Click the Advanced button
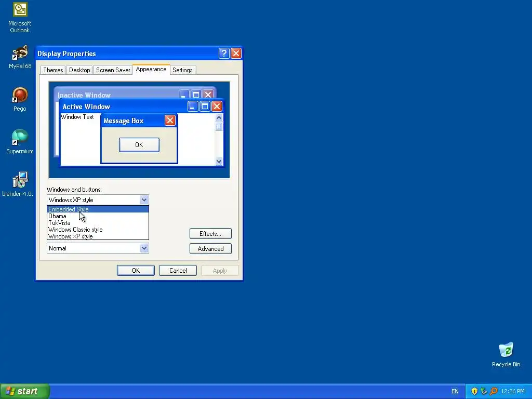532x399 pixels. (210, 249)
